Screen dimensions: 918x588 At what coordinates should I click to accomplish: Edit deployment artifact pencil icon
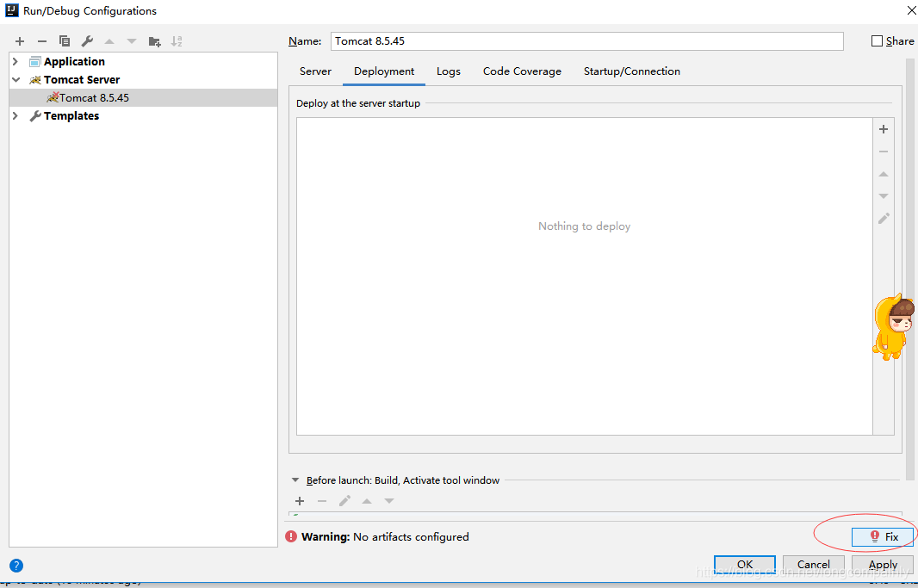(884, 218)
